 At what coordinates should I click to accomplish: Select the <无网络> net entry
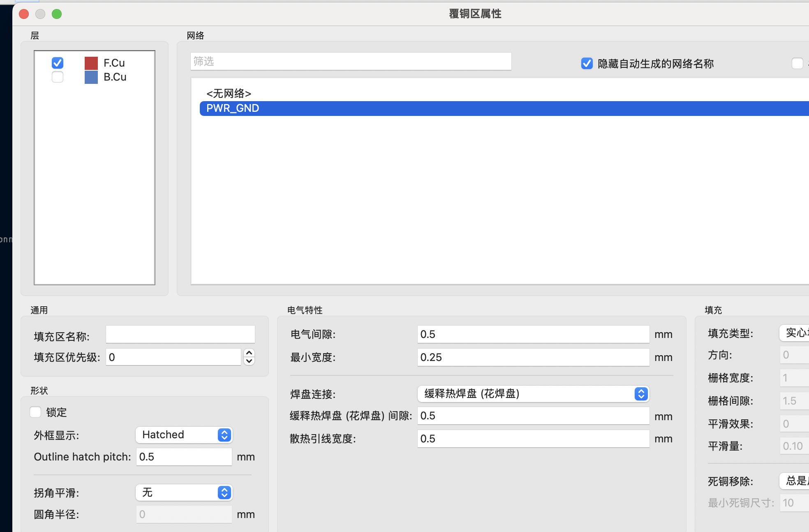pyautogui.click(x=229, y=94)
